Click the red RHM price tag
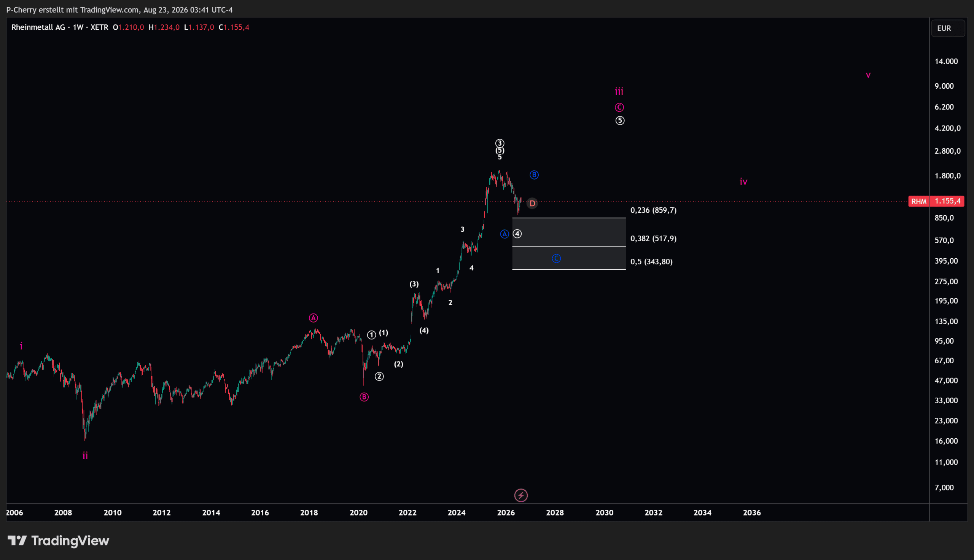Screen dimensions: 974x560 [x=919, y=201]
